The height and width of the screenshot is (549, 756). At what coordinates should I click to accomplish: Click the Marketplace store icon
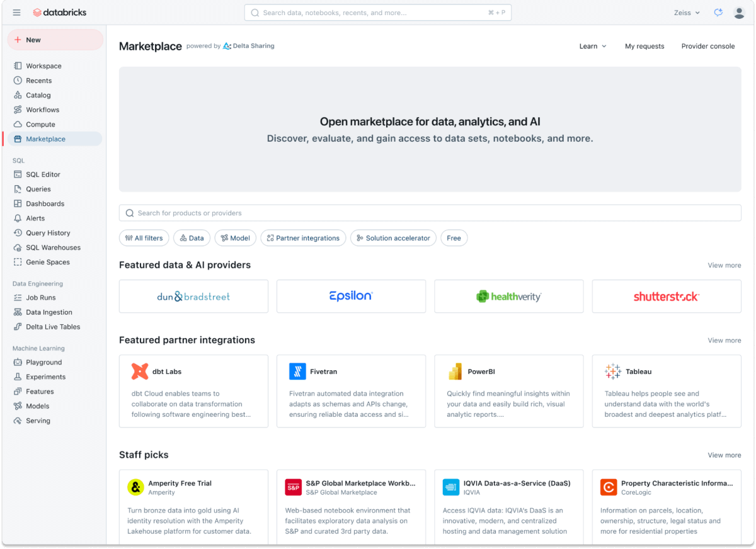(18, 139)
